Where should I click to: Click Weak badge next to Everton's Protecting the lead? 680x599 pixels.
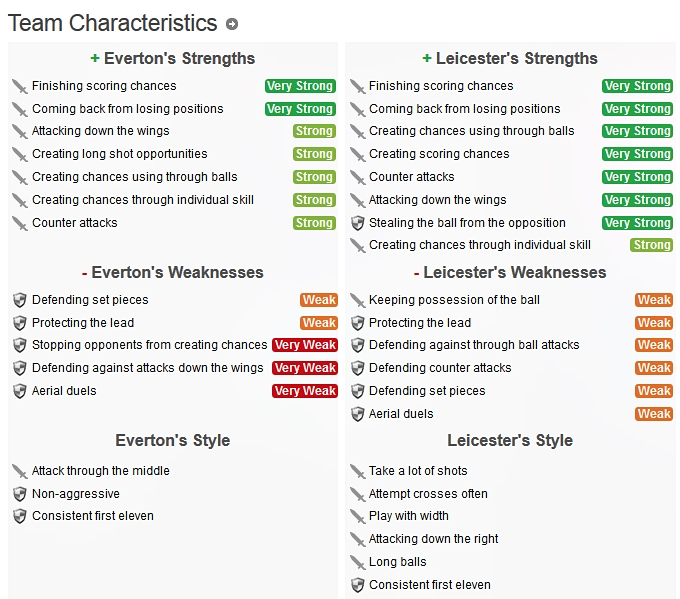coord(319,323)
